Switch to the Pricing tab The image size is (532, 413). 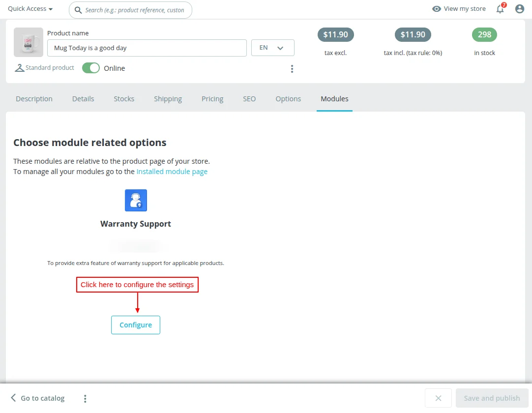(x=212, y=99)
